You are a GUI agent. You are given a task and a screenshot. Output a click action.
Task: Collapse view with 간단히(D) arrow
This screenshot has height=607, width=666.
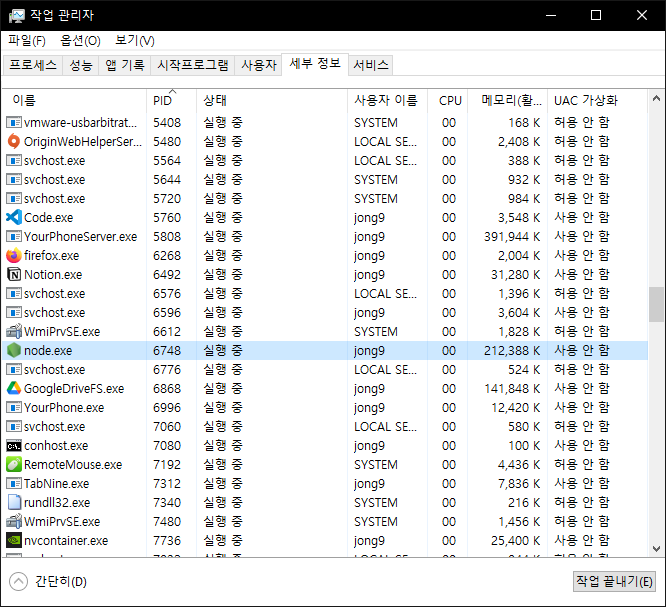pyautogui.click(x=19, y=582)
